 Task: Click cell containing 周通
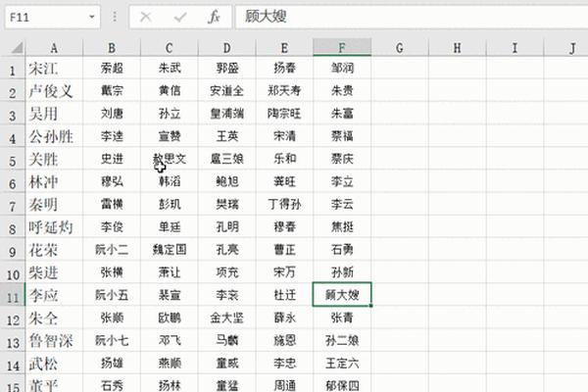(x=284, y=384)
